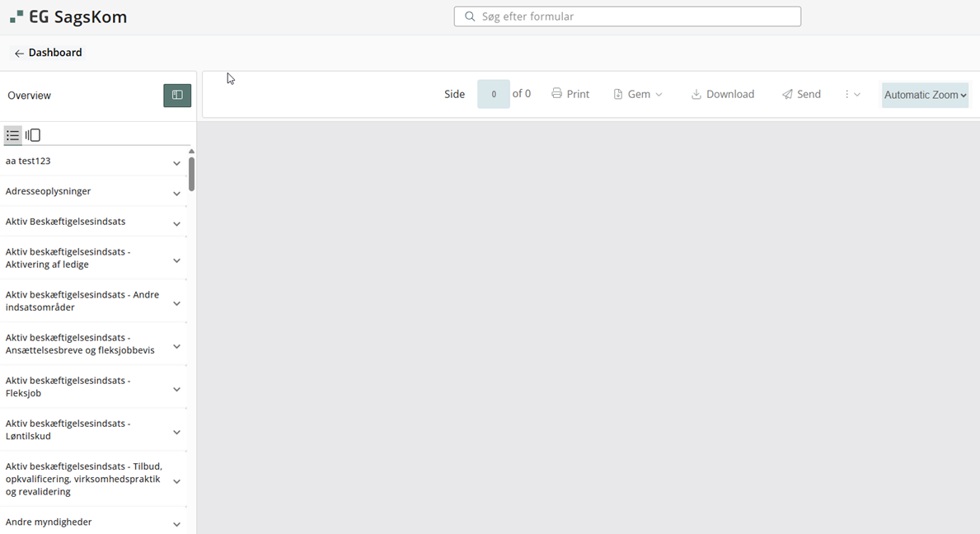Click the EG SagsKom logo
980x534 pixels.
click(x=68, y=17)
